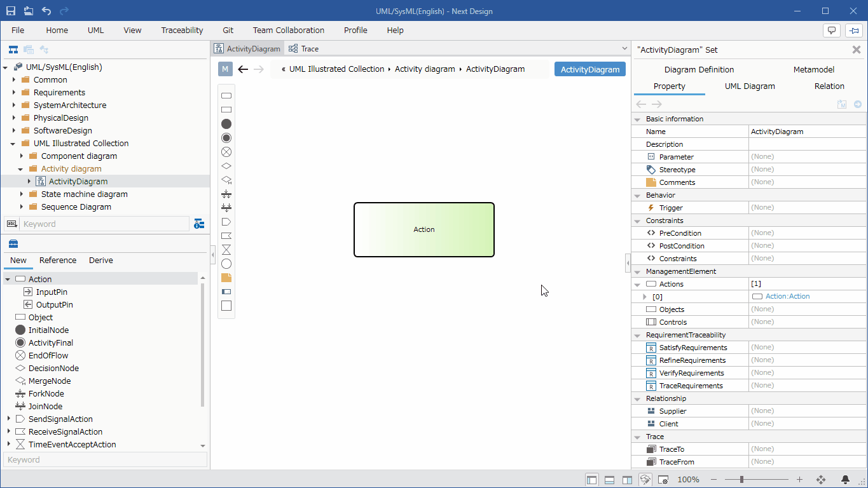868x488 pixels.
Task: Save project with floppy disk icon
Action: (11, 11)
